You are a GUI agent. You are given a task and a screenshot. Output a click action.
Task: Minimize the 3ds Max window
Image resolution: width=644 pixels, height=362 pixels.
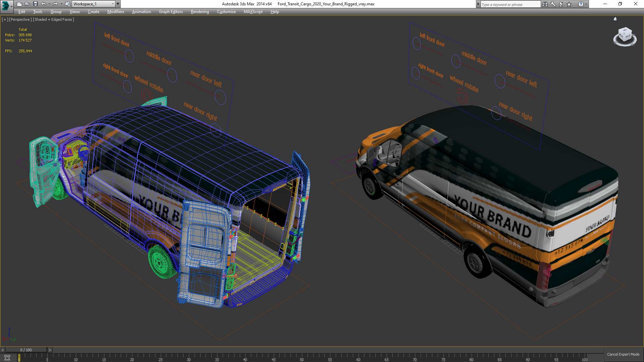click(x=605, y=4)
